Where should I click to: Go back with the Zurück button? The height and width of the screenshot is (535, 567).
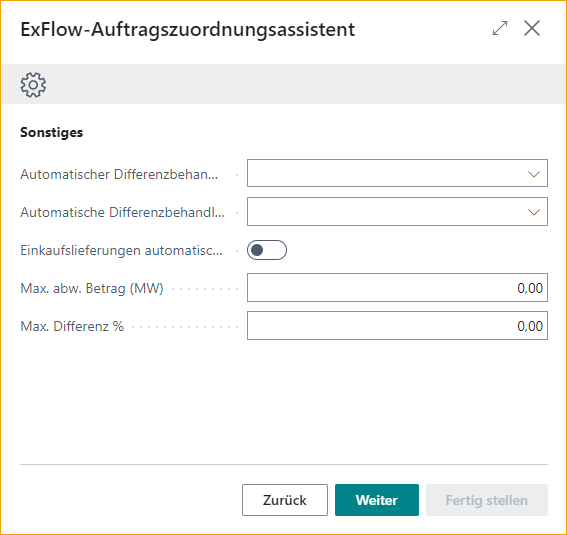(285, 500)
